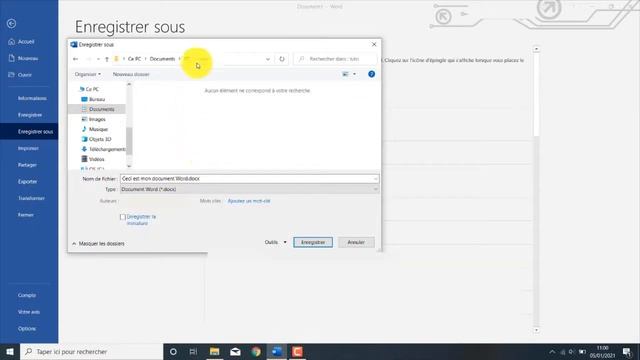Click the taskbar search box
This screenshot has height=360, width=640.
[x=91, y=351]
